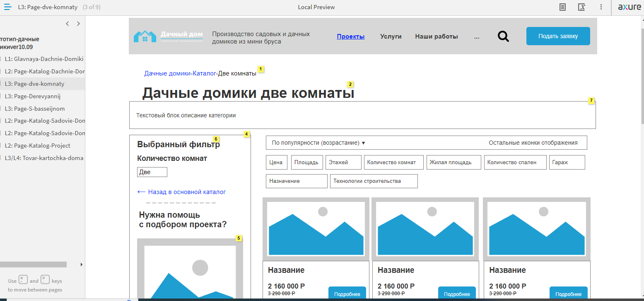Open the Площадь filter box
Image resolution: width=644 pixels, height=301 pixels.
[306, 163]
